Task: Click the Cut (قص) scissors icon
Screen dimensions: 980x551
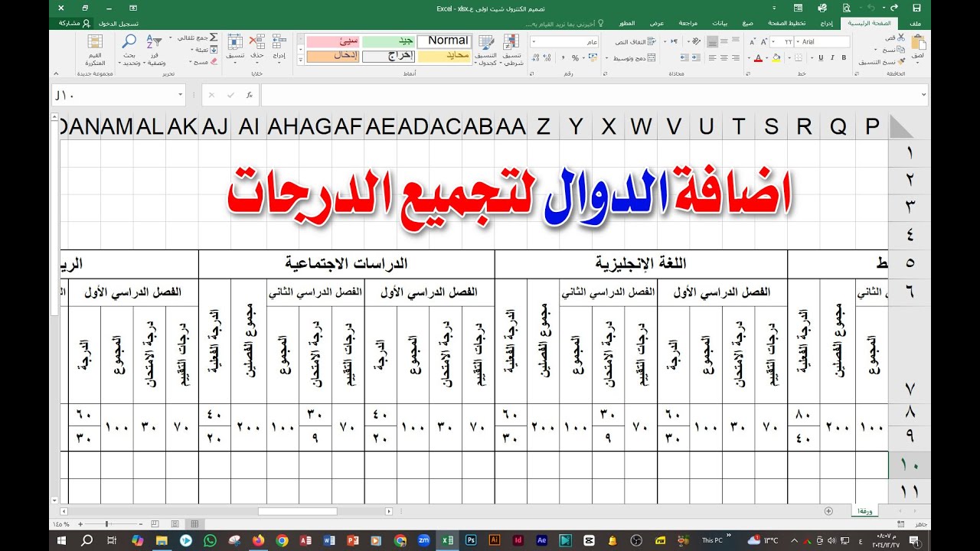Action: coord(900,37)
